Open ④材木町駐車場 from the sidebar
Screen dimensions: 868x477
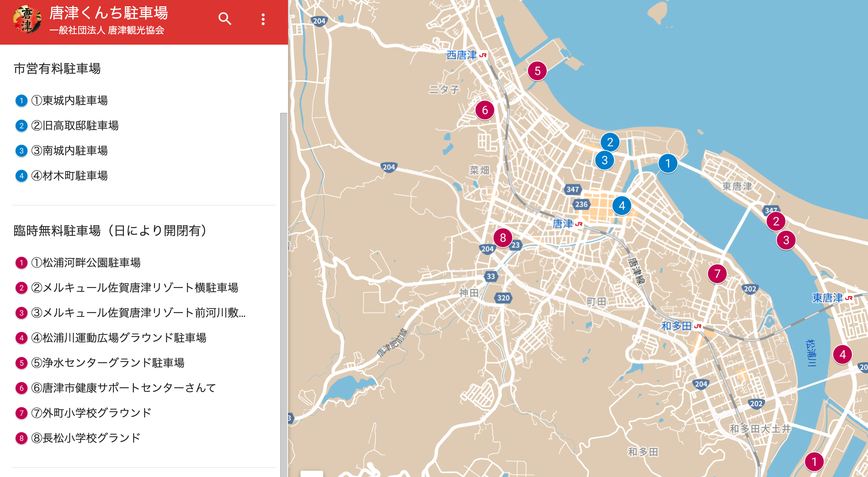point(70,176)
